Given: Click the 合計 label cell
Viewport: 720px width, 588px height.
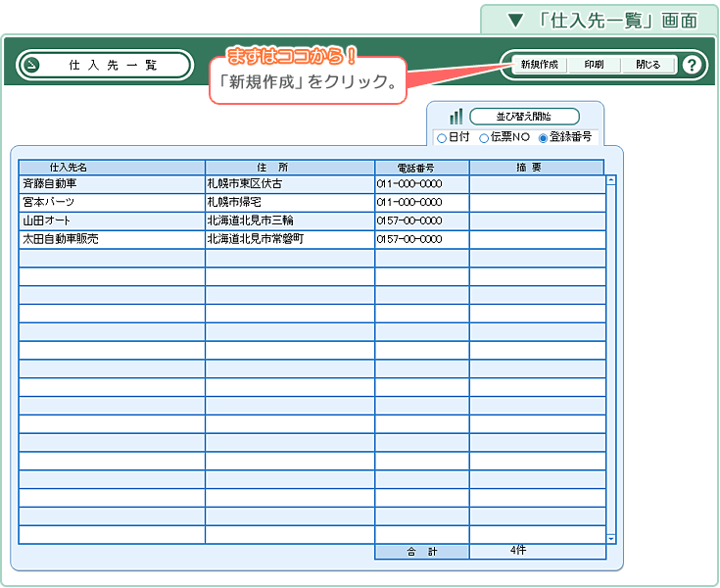Looking at the screenshot, I should (x=422, y=552).
